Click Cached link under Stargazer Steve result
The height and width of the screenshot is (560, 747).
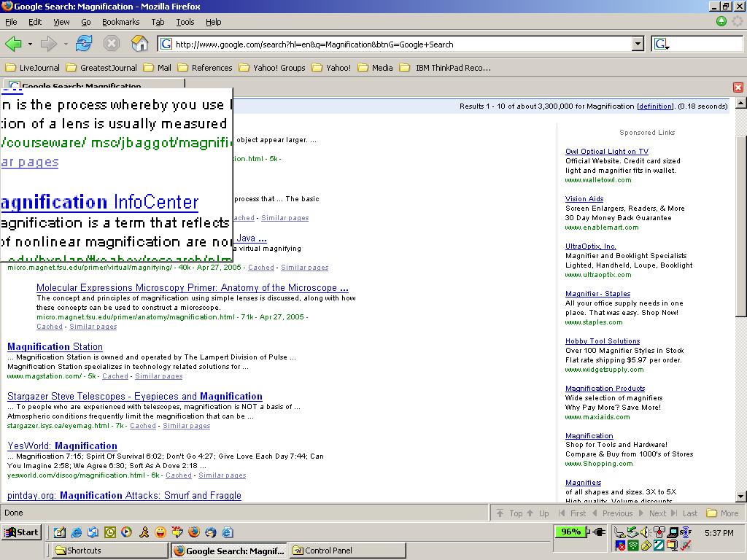[143, 426]
